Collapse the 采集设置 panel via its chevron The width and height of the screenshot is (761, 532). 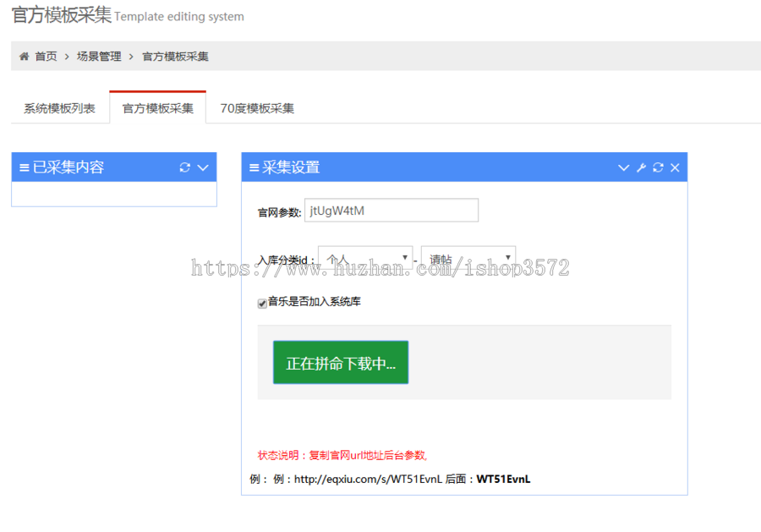tap(623, 167)
